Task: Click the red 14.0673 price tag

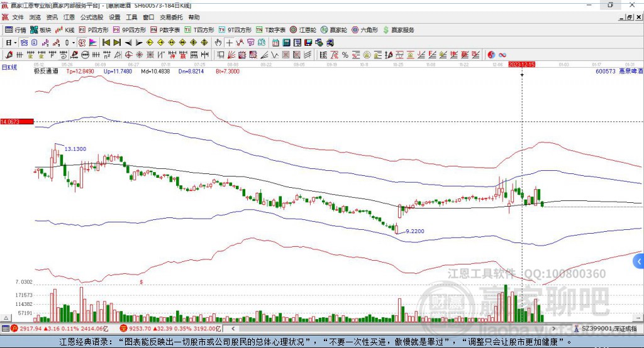Action: (17, 121)
